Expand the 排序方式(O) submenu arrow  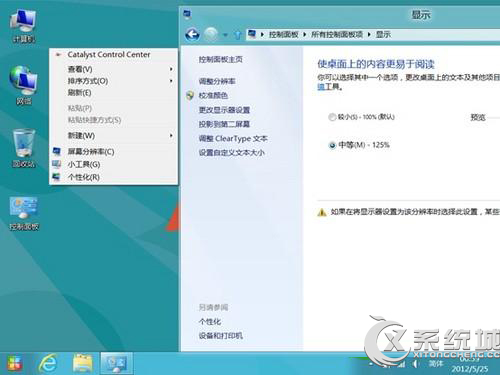click(171, 81)
